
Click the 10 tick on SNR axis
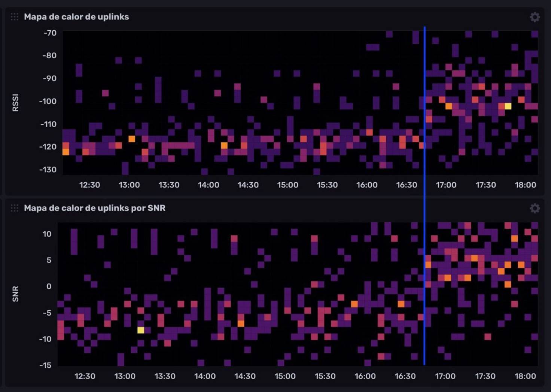(x=47, y=234)
